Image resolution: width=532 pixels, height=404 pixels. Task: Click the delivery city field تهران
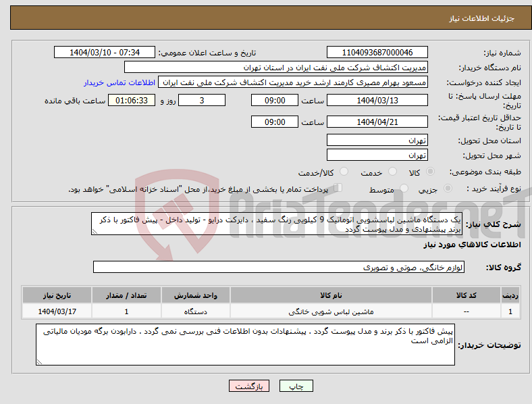(377, 155)
